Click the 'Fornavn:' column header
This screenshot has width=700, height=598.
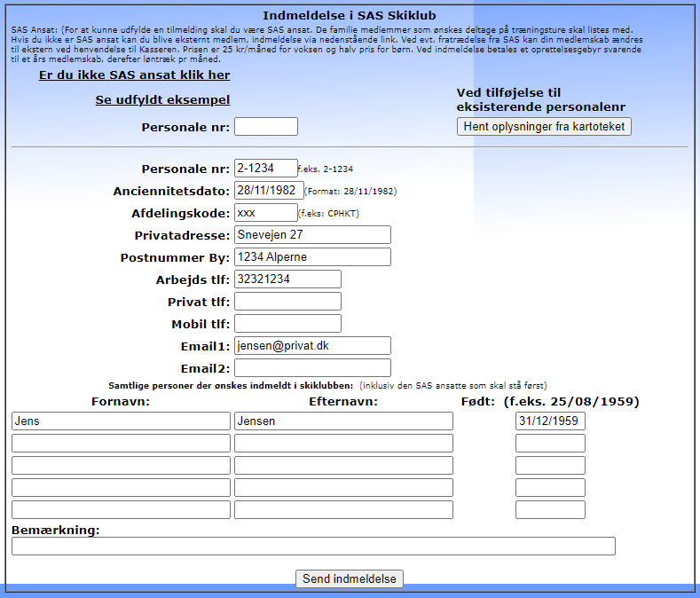coord(121,402)
